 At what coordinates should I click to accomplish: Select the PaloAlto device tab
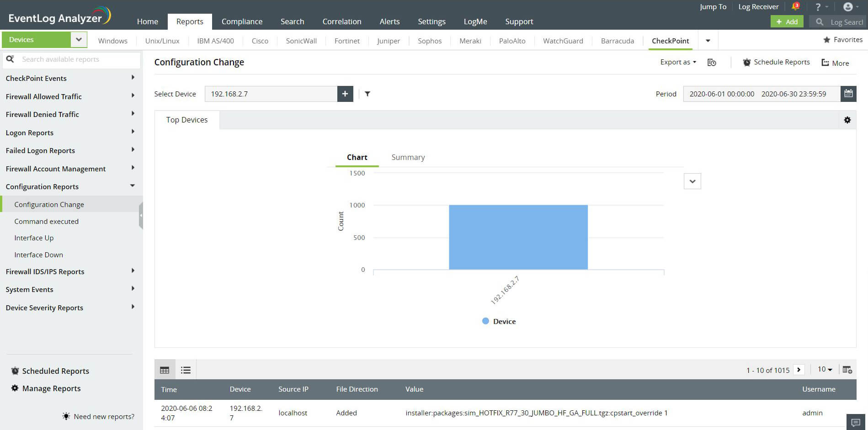tap(512, 41)
